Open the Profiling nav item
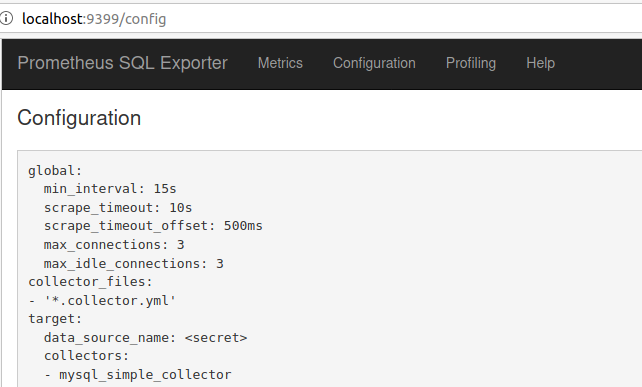Screen dimensions: 642x387 tap(471, 63)
